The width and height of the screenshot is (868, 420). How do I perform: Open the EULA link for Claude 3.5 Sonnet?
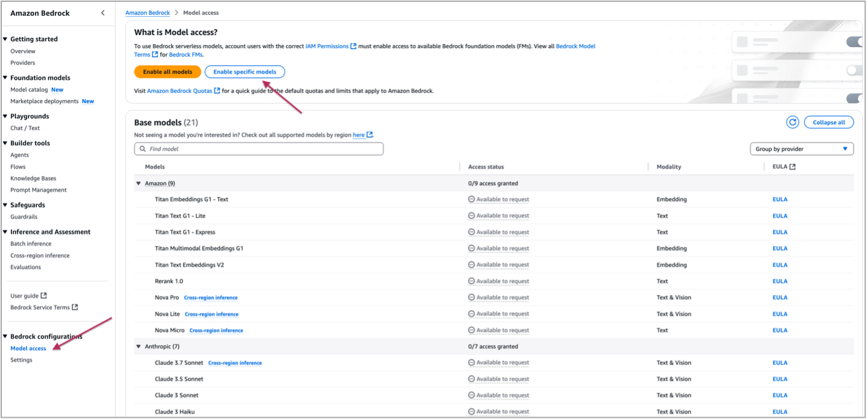pos(780,380)
